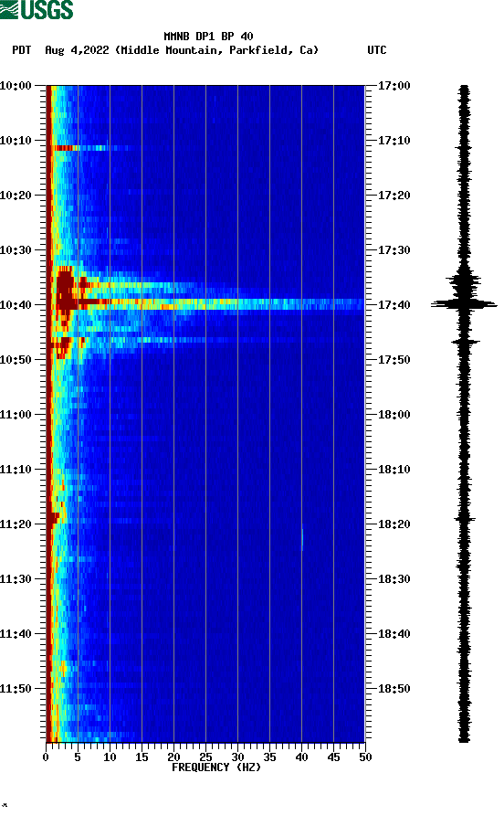
Task: Click the 17:20 UTC time label
Action: coord(394,196)
